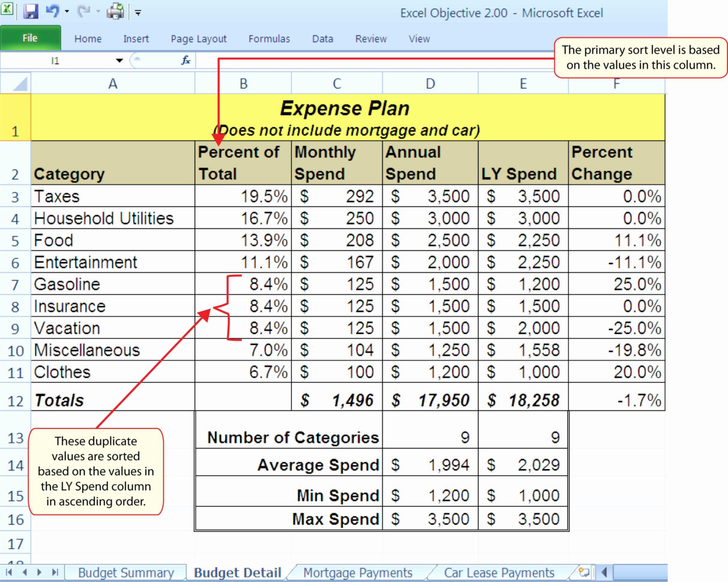The image size is (728, 582).
Task: Select the Car Lease Payments sheet
Action: pyautogui.click(x=499, y=572)
